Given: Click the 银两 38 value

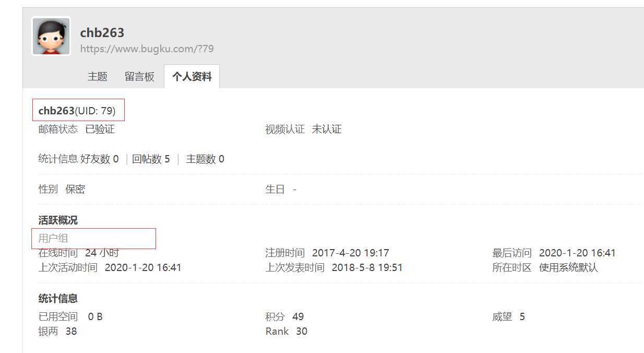Looking at the screenshot, I should pos(71,331).
